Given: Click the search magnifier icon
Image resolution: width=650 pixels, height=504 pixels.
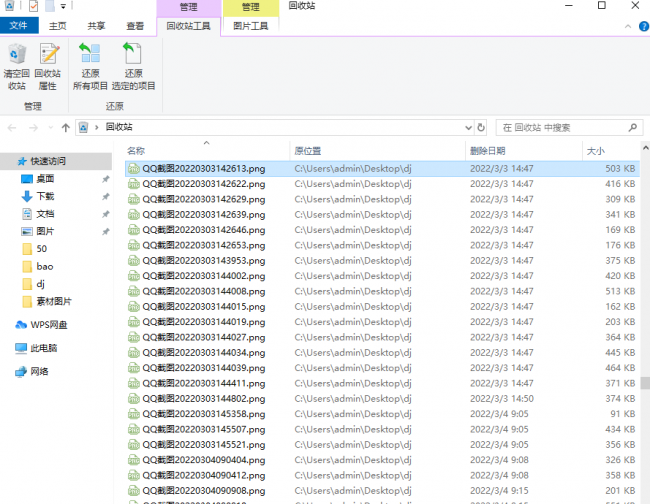Looking at the screenshot, I should (x=633, y=128).
